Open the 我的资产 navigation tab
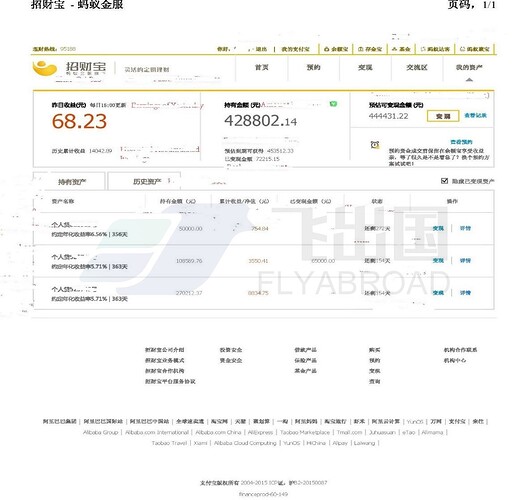Viewport: 529px width, 500px height. click(469, 67)
